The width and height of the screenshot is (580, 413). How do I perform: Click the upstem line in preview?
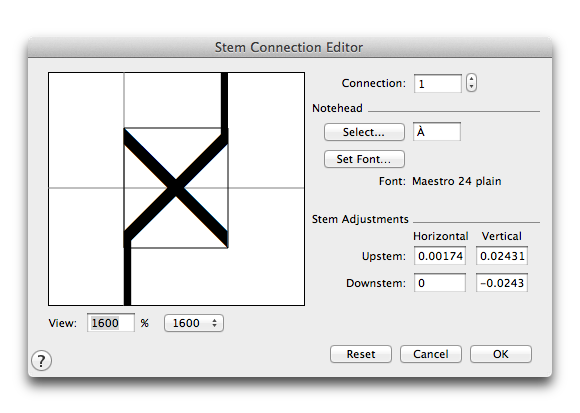(224, 101)
